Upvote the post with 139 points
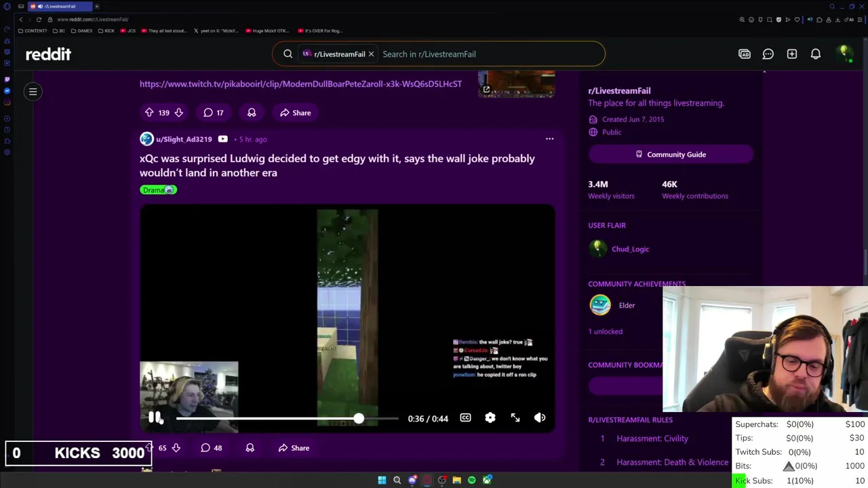 click(x=149, y=113)
